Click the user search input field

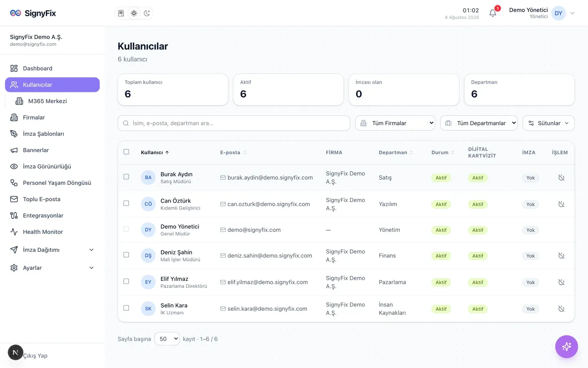pos(234,123)
